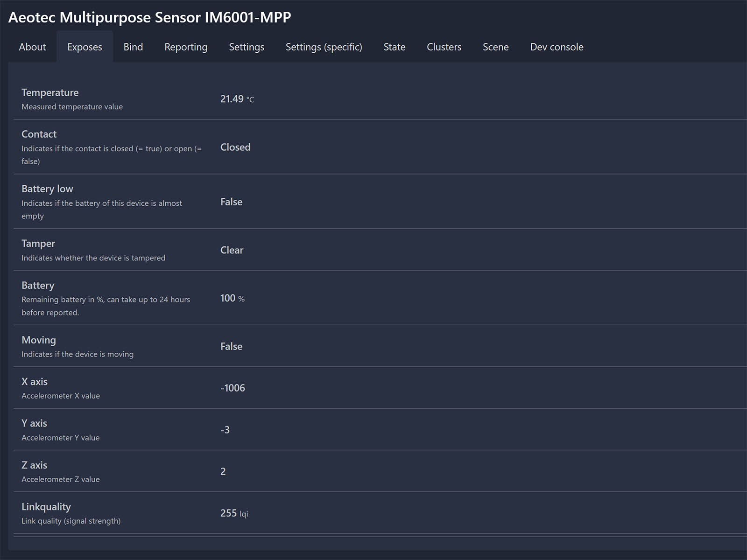Click the 255 lqi linkquality value
This screenshot has width=747, height=560.
[234, 513]
